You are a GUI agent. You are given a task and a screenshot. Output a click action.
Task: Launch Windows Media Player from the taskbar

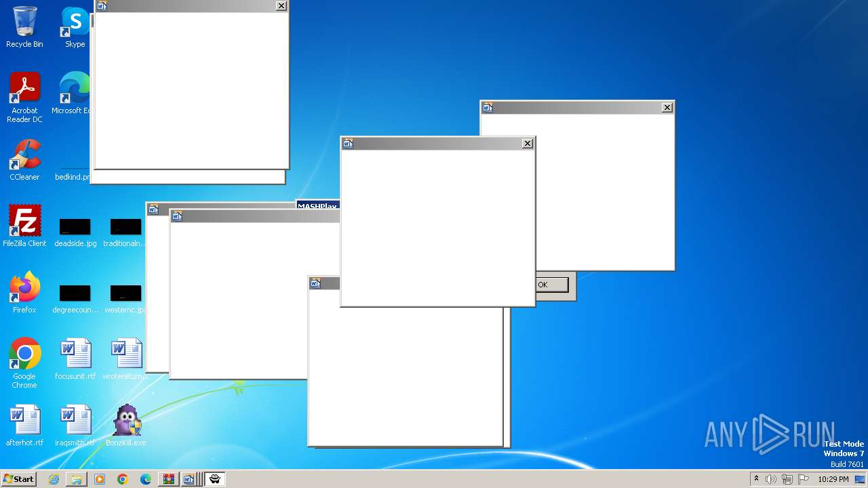coord(100,479)
